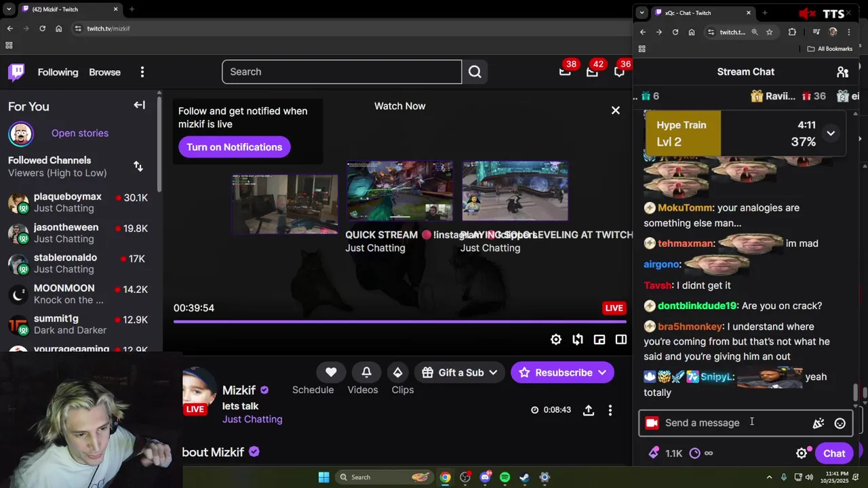Viewport: 868px width, 488px height.
Task: Click the apps grid icon in main bookmarks bar
Action: [9, 45]
